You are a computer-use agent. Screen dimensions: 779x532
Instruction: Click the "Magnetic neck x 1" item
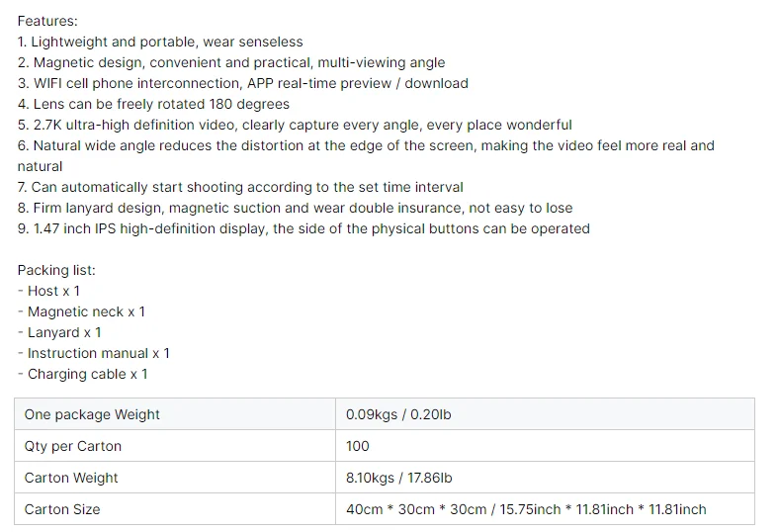[x=82, y=311]
